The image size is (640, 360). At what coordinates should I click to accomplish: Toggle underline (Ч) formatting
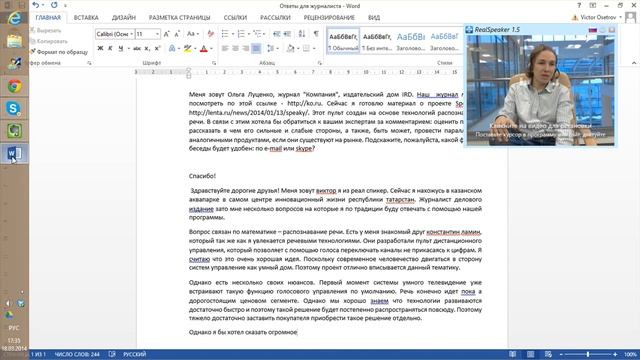coord(121,49)
